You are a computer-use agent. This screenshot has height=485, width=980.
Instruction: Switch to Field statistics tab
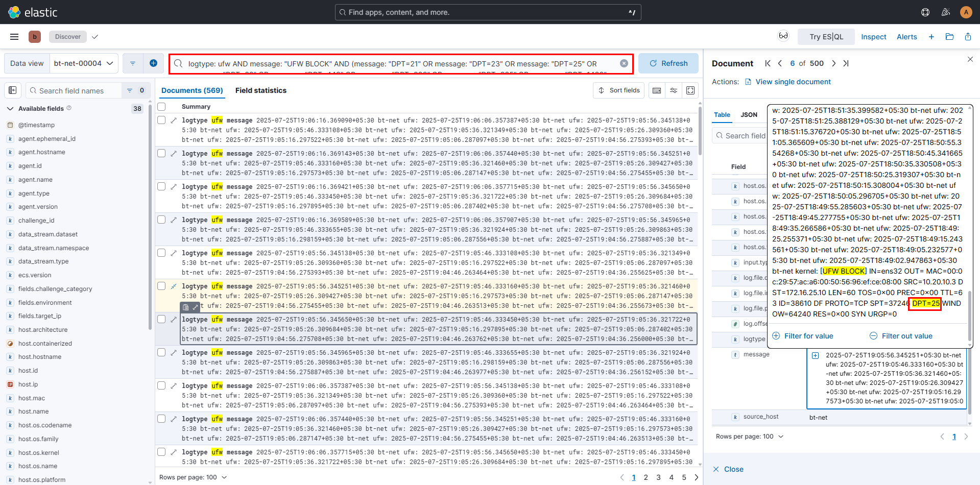coord(261,90)
